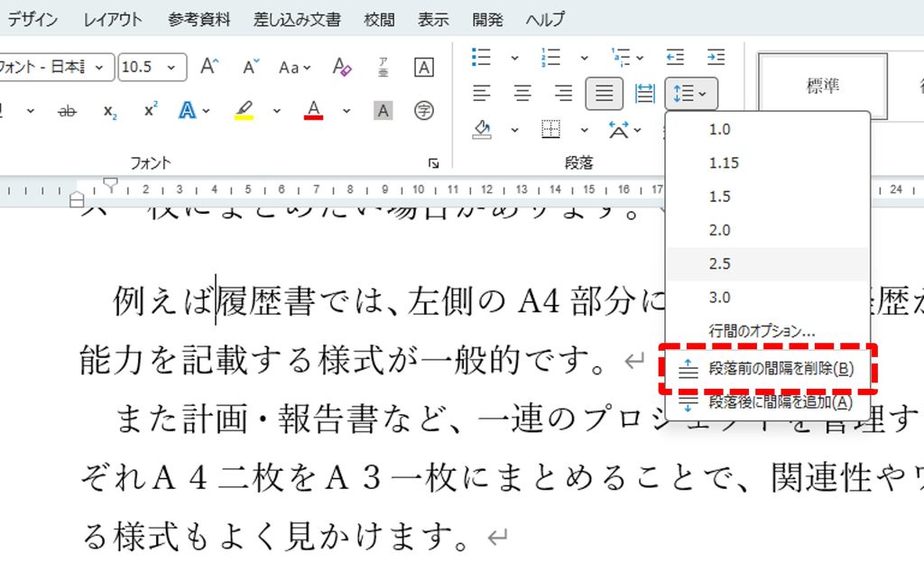Screen dimensions: 924x562
Task: Open 行間のオプション... dialog
Action: tap(768, 330)
